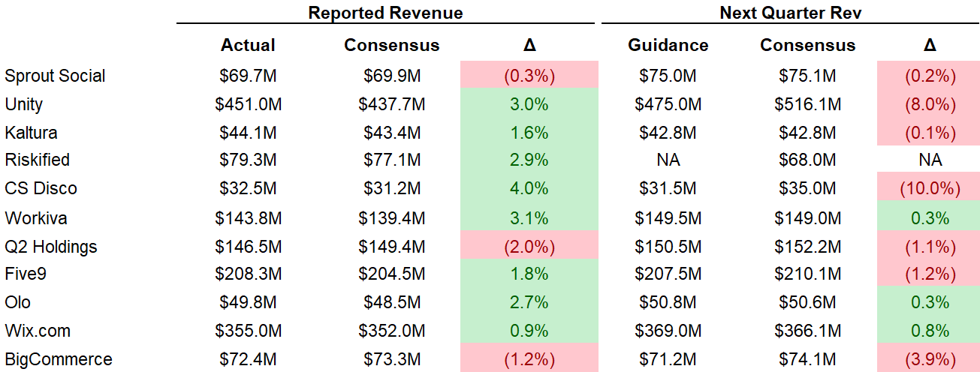This screenshot has width=980, height=372.
Task: Select the green 1.8% delta cell
Action: click(529, 274)
